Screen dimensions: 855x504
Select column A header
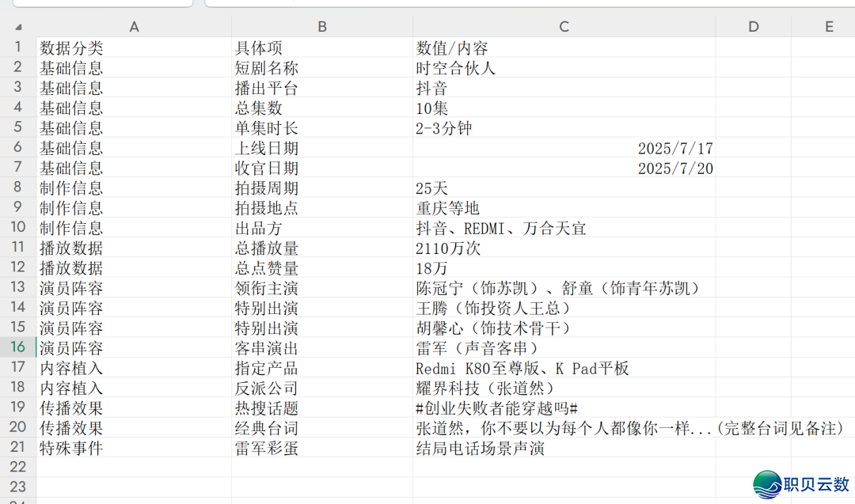[134, 27]
